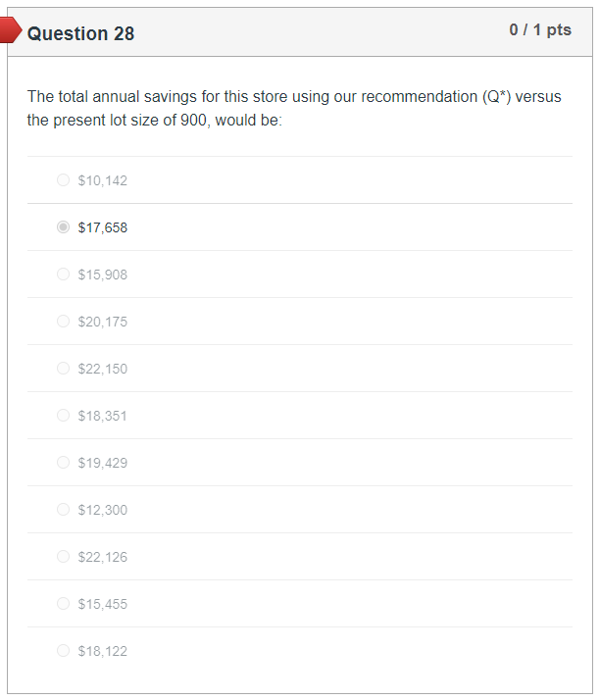Choose the $18,122 radio button
Viewport: 600px width, 700px height.
(x=64, y=651)
